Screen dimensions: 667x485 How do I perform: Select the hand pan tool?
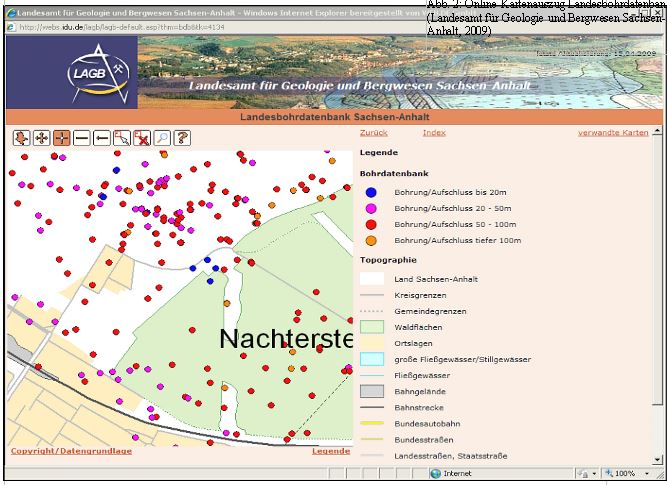(20, 138)
